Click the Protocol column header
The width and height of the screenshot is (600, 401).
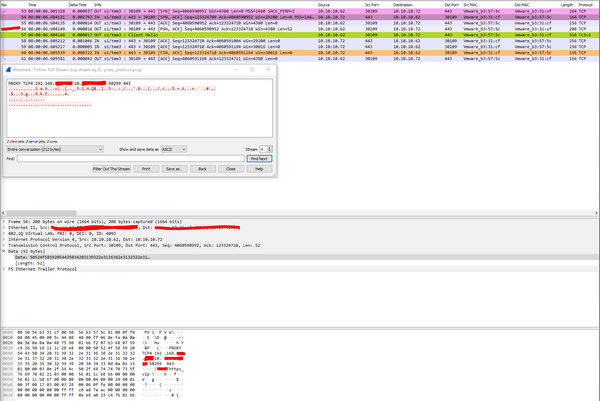tap(585, 5)
